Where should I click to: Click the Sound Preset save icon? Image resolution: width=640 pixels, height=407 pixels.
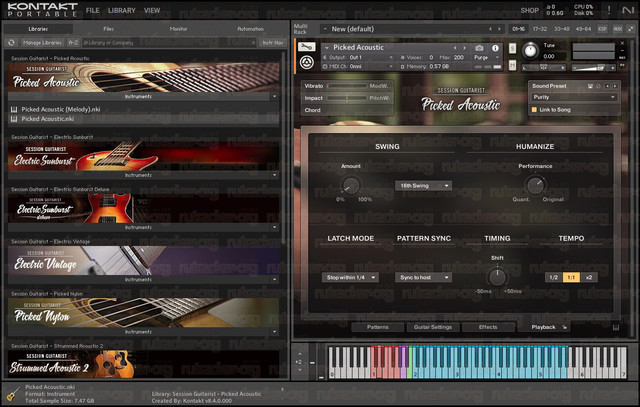pos(590,86)
